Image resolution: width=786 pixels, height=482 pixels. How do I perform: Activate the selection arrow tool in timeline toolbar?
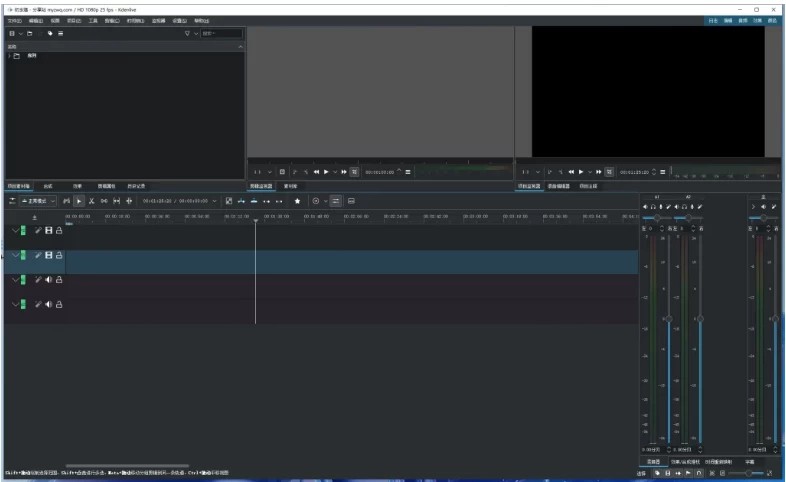(x=80, y=201)
